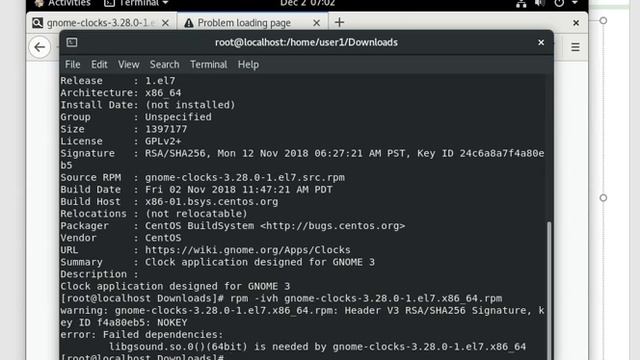Viewport: 640px width, 360px height.
Task: Open the terminal Edit menu
Action: (x=99, y=64)
